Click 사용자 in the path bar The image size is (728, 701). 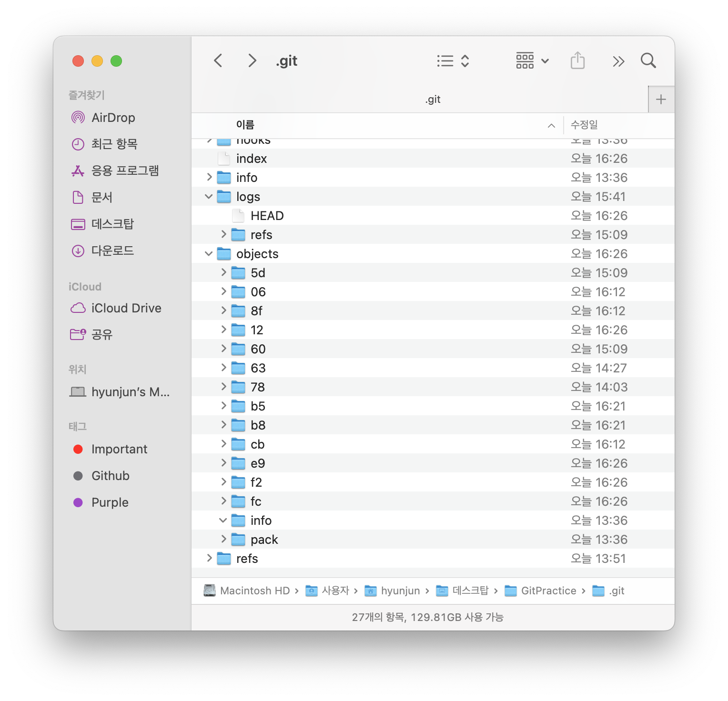[328, 591]
